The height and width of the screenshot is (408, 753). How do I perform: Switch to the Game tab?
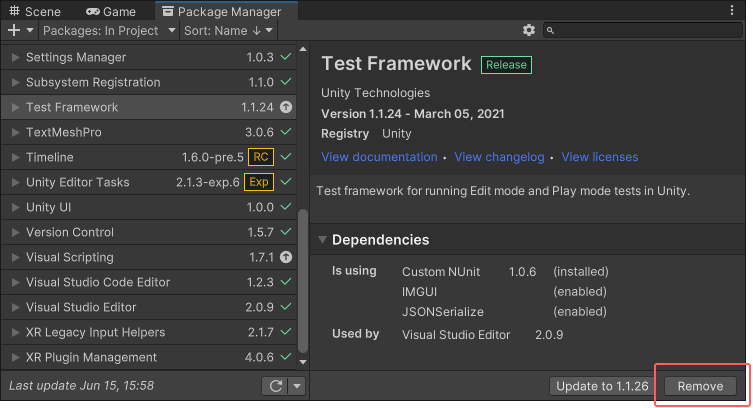pos(110,12)
